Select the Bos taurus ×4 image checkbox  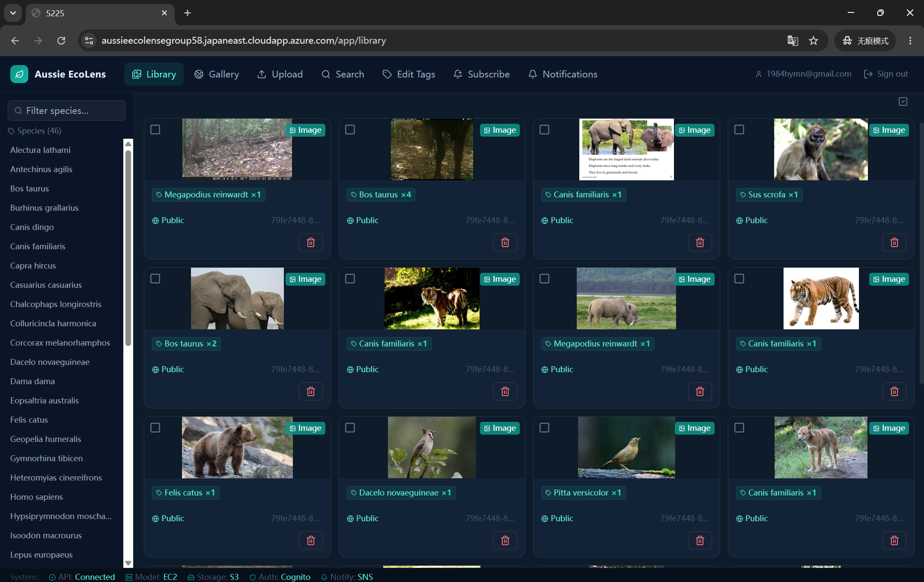[x=350, y=129]
